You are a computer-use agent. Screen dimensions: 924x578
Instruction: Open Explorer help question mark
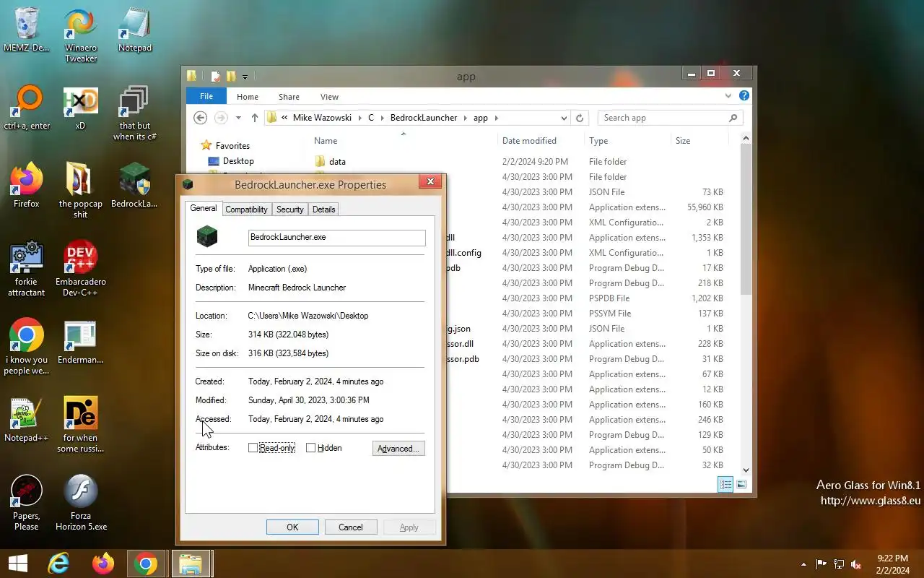[744, 95]
